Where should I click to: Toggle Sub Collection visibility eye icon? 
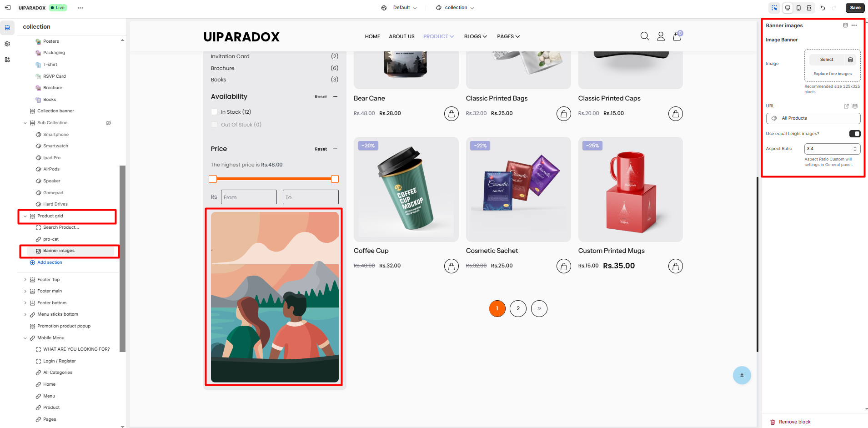pyautogui.click(x=108, y=123)
